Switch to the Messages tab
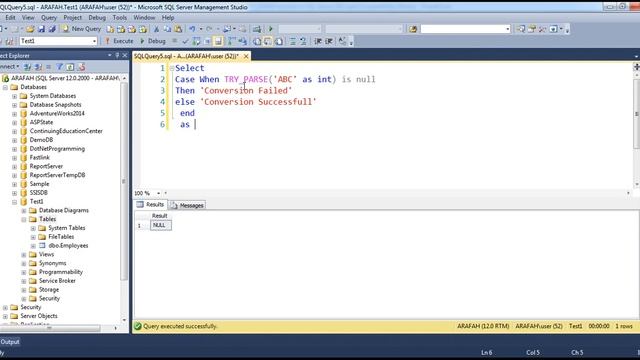The height and width of the screenshot is (360, 640). click(x=187, y=205)
